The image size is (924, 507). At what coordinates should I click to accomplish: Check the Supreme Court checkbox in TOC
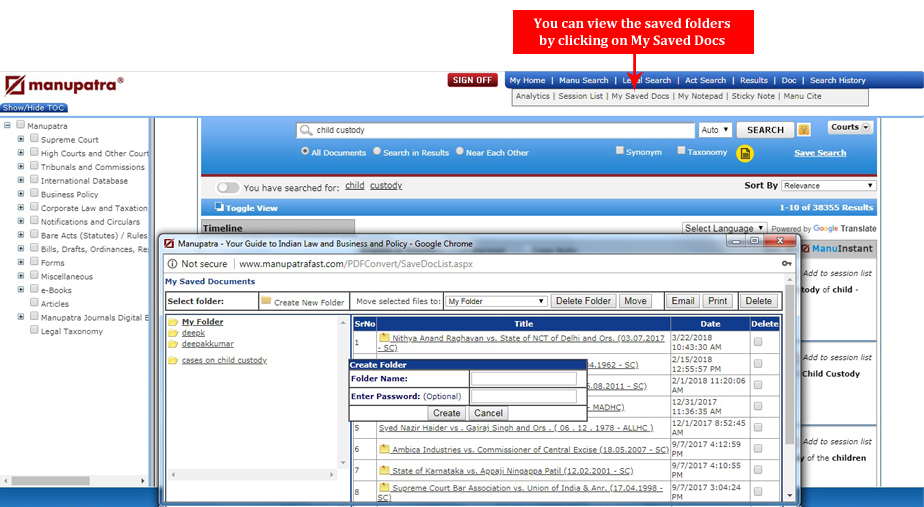click(x=34, y=139)
